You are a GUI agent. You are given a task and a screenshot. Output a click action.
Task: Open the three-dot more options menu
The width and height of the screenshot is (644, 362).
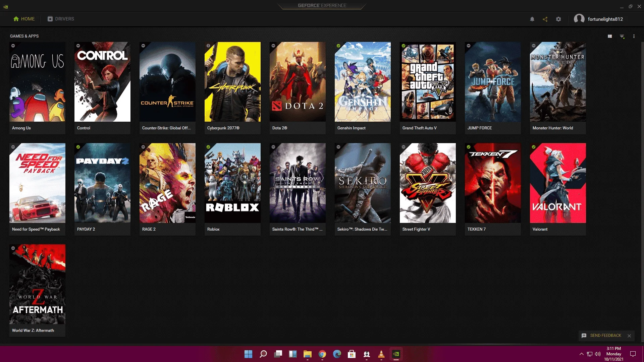634,36
